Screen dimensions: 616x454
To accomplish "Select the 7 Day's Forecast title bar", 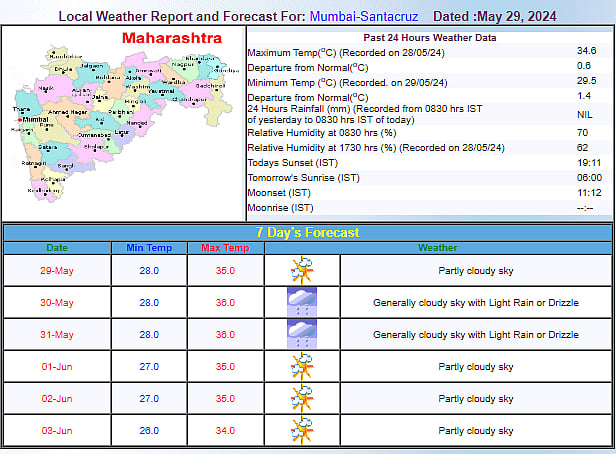I will 308,232.
